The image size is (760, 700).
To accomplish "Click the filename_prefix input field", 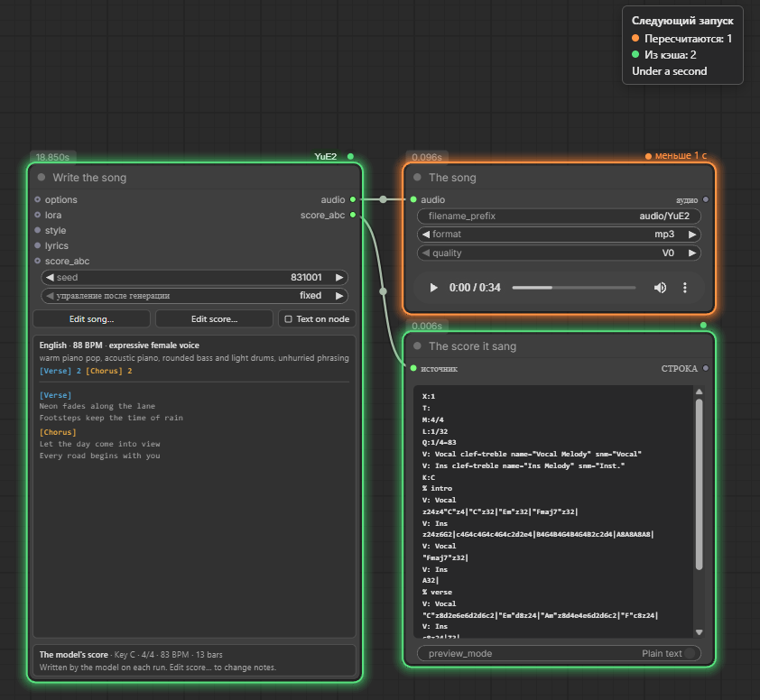I will click(x=559, y=216).
